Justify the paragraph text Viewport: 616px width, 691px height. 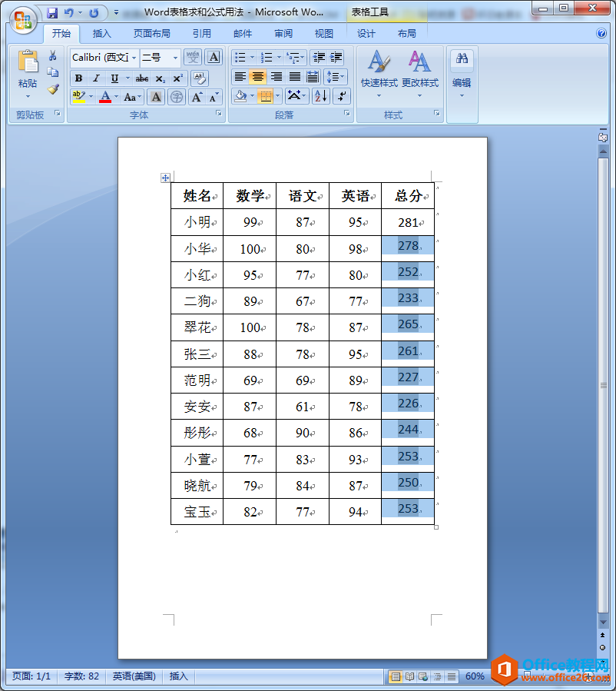(x=295, y=77)
